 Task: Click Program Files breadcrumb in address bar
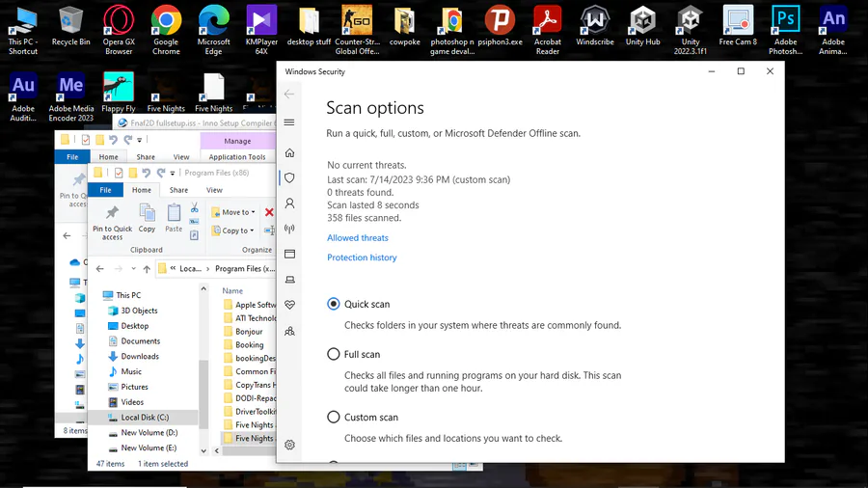(245, 269)
